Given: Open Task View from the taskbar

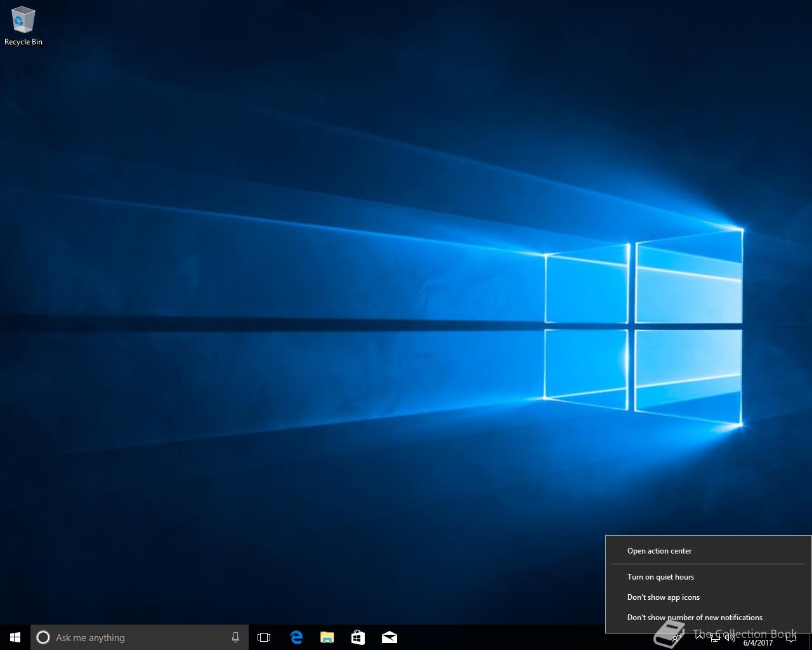Looking at the screenshot, I should point(264,637).
